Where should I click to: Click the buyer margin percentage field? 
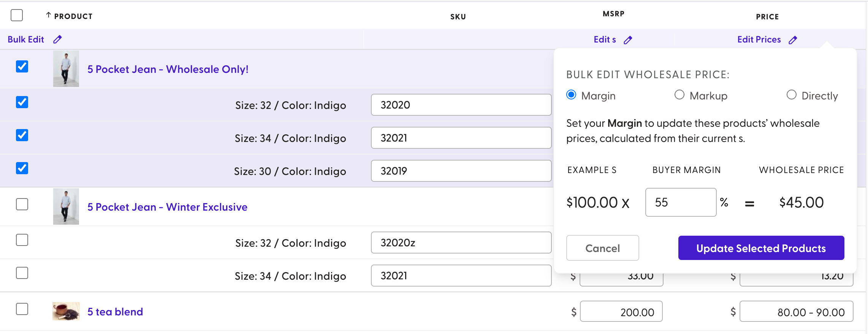coord(681,202)
